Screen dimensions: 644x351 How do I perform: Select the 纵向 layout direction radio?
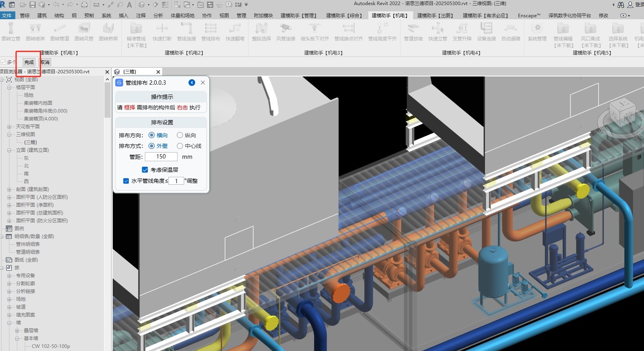coord(180,135)
